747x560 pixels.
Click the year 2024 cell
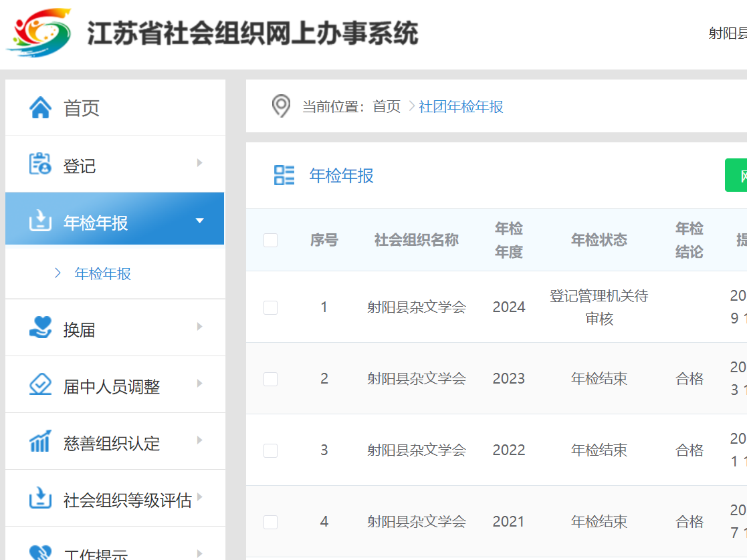point(509,307)
